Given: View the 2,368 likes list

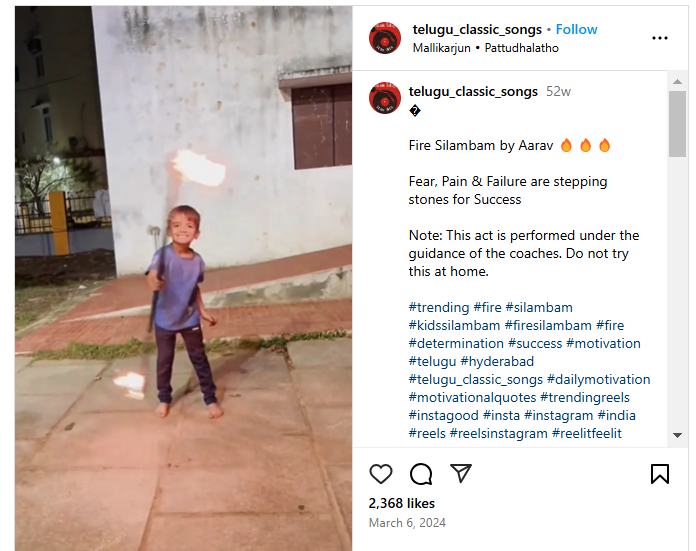Looking at the screenshot, I should pos(402,503).
